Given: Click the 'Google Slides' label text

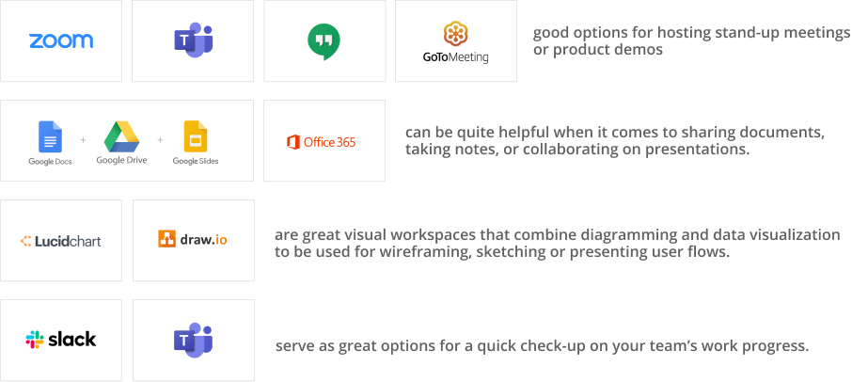Looking at the screenshot, I should pos(196,161).
